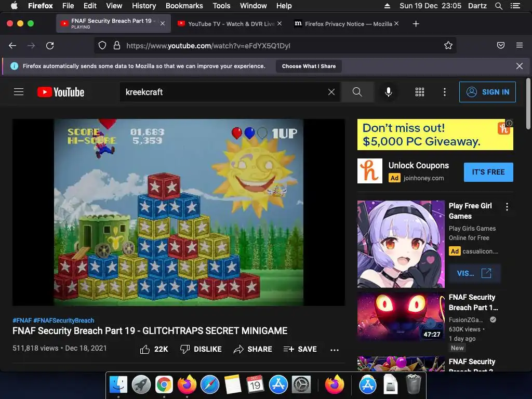The width and height of the screenshot is (532, 399).
Task: Start voice search with microphone icon
Action: click(389, 92)
